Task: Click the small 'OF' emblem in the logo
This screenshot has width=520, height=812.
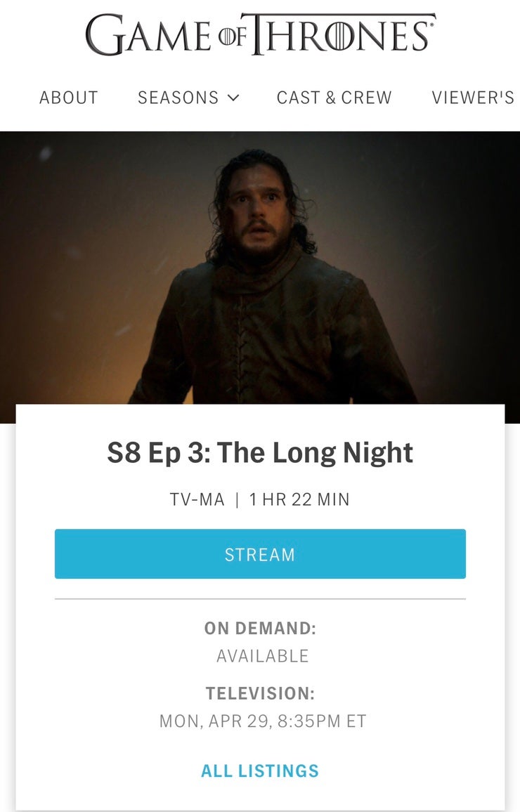Action: coord(232,37)
